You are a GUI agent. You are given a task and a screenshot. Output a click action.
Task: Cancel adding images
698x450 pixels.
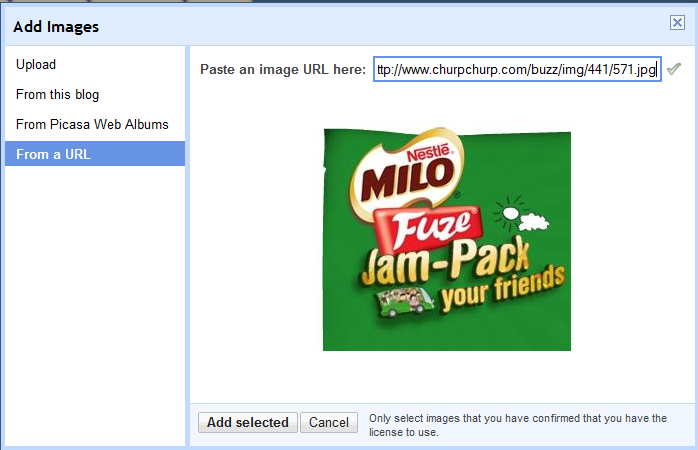pos(329,422)
